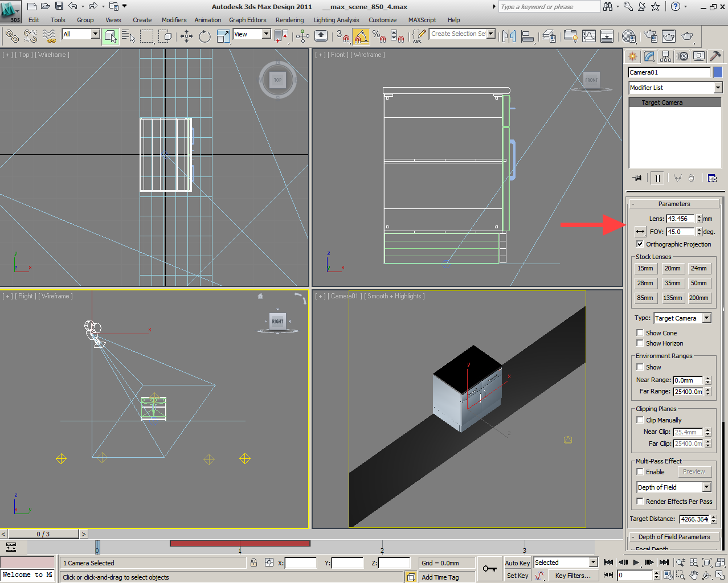This screenshot has width=728, height=583.
Task: Open the reference coordinate View dropdown
Action: pos(252,34)
